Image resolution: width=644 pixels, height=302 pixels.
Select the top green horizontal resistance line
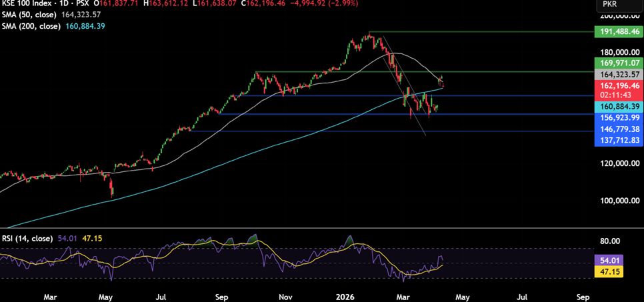pos(480,31)
